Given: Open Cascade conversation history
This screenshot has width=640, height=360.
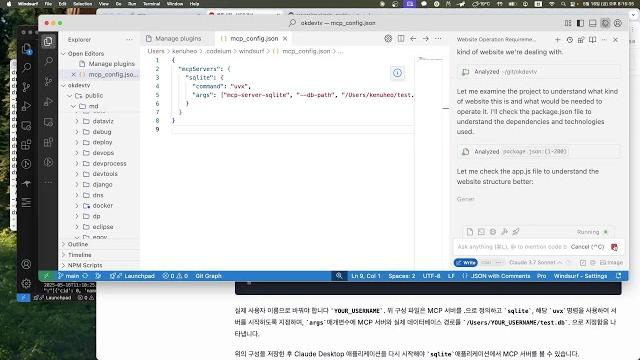Looking at the screenshot, I should click(x=569, y=40).
